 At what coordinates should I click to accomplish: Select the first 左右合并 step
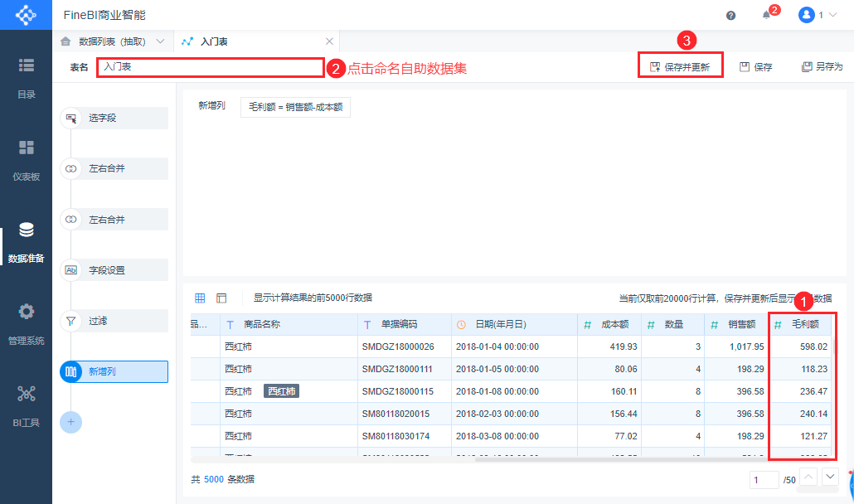click(x=114, y=169)
